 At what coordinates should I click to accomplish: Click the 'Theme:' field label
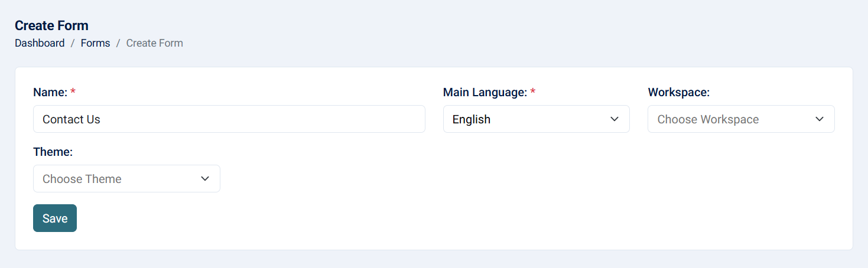click(53, 152)
